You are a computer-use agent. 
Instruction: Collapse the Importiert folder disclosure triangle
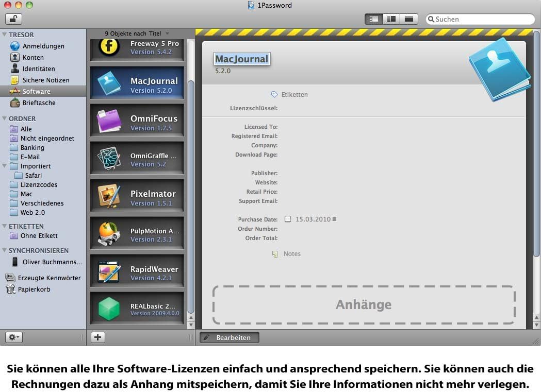pyautogui.click(x=4, y=166)
